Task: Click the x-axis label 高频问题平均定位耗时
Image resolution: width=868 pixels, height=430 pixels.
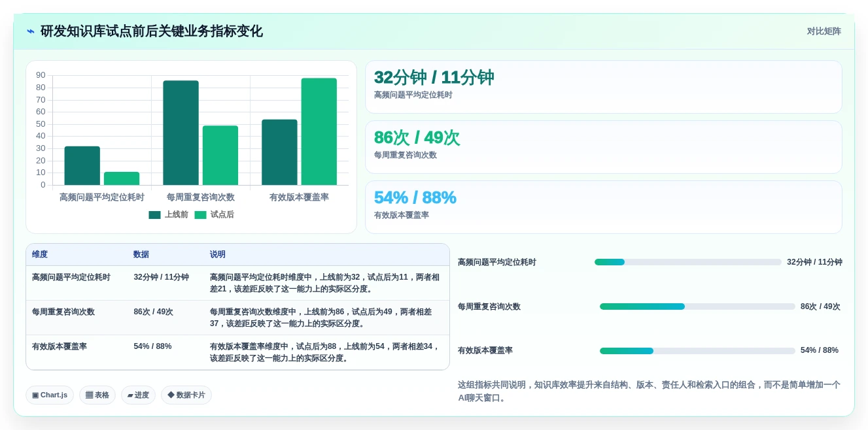Action: click(x=102, y=197)
